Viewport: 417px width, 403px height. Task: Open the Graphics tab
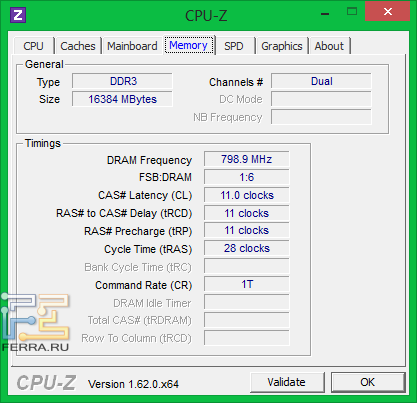282,46
